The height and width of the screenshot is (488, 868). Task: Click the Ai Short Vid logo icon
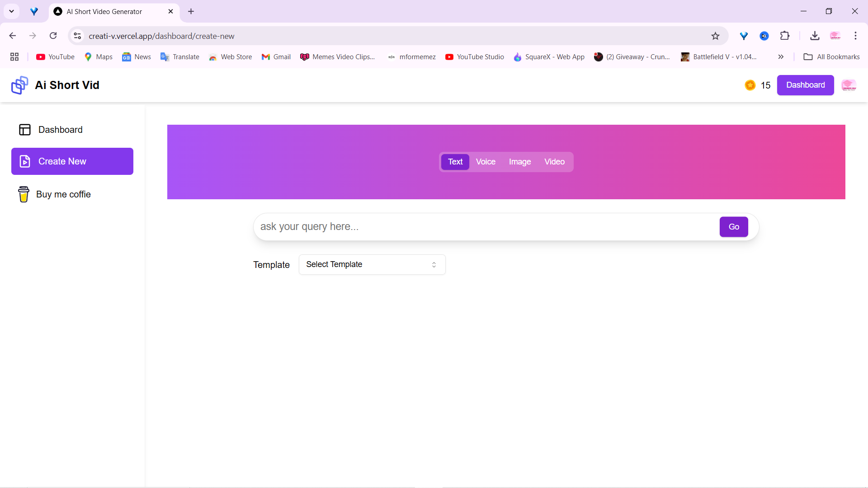pos(19,85)
